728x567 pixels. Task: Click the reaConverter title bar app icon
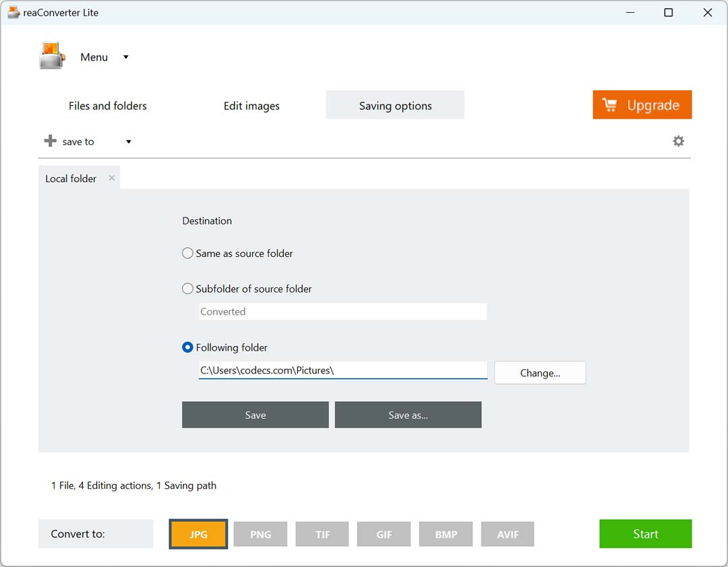click(x=14, y=12)
